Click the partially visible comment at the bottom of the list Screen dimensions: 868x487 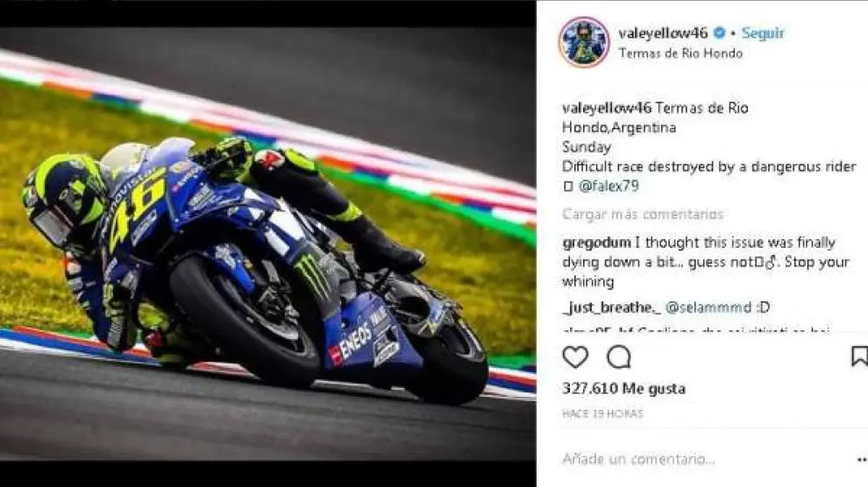696,330
